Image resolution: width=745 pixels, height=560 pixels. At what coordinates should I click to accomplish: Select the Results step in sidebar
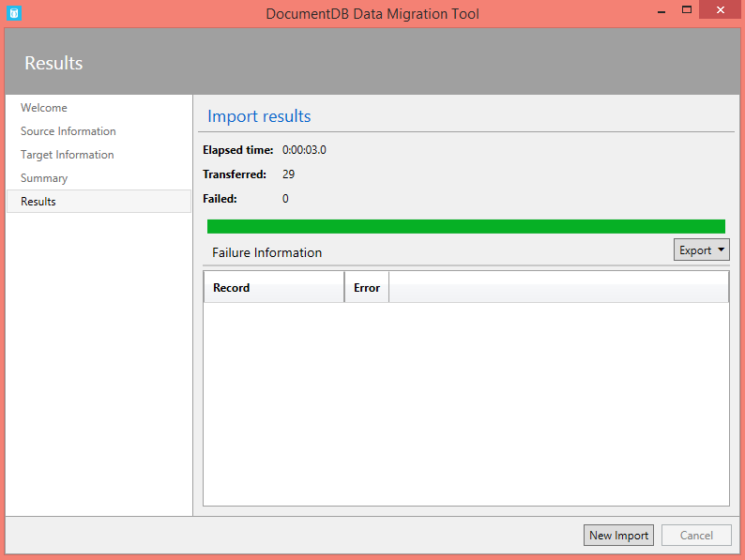pyautogui.click(x=99, y=202)
